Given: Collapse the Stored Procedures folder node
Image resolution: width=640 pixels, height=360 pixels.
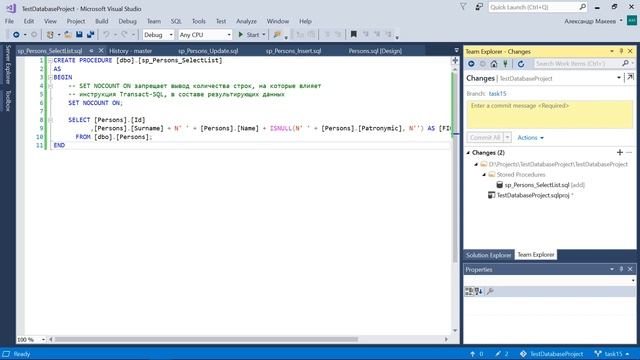Looking at the screenshot, I should pos(484,175).
